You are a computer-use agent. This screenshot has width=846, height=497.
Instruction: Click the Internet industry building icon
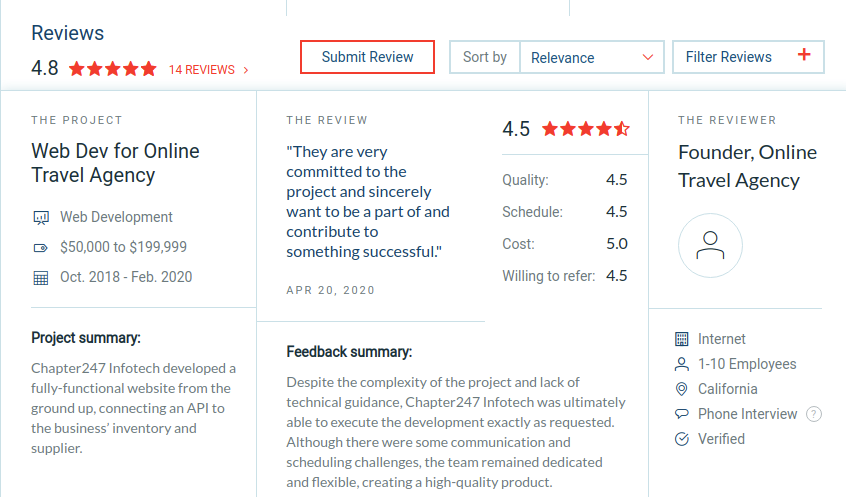click(x=682, y=339)
